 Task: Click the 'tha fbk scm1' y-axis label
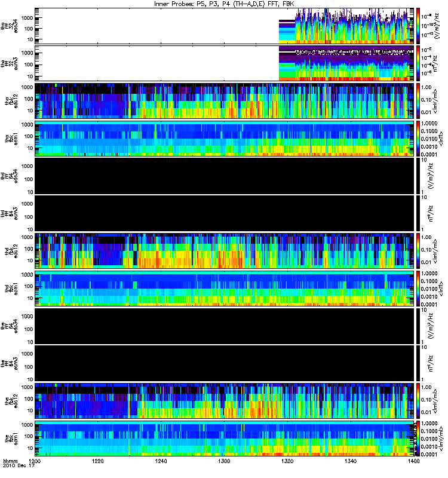click(x=11, y=139)
